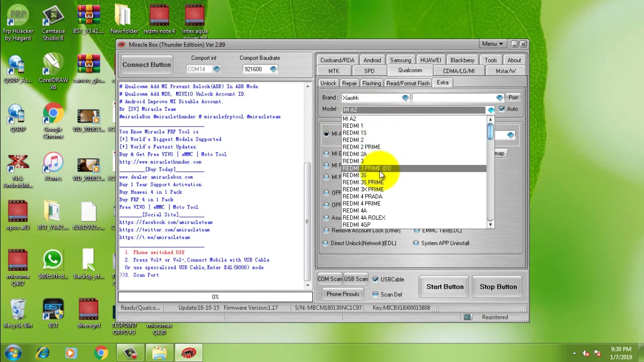Open dropdown arrow next to Port button
This screenshot has width=644, height=362.
pos(499,98)
